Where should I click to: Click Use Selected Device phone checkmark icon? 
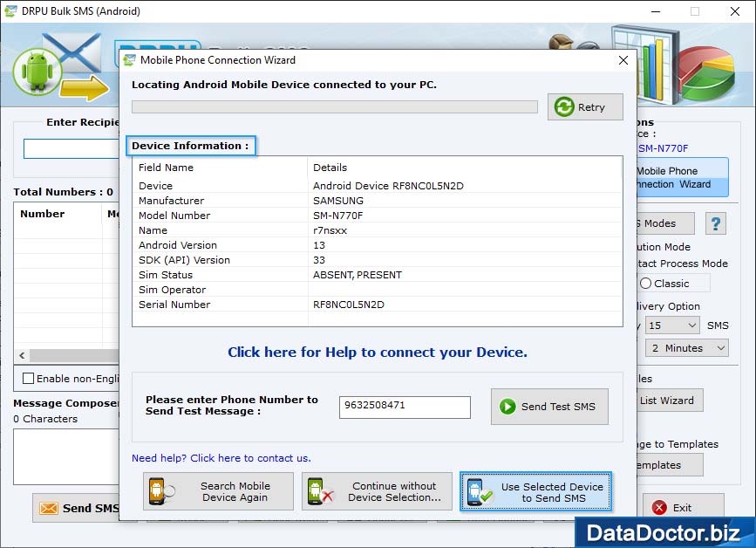(x=480, y=492)
